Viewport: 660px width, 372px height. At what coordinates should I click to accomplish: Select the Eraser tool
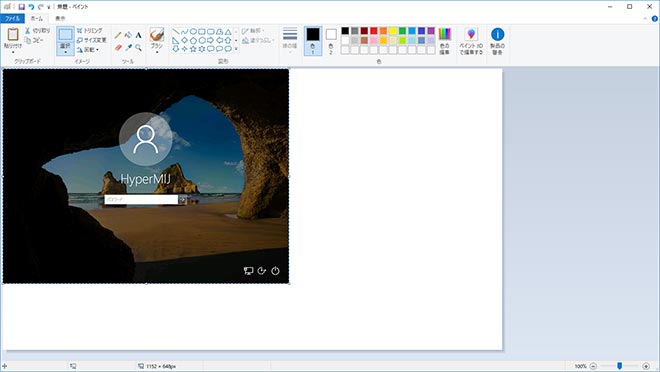click(x=118, y=48)
